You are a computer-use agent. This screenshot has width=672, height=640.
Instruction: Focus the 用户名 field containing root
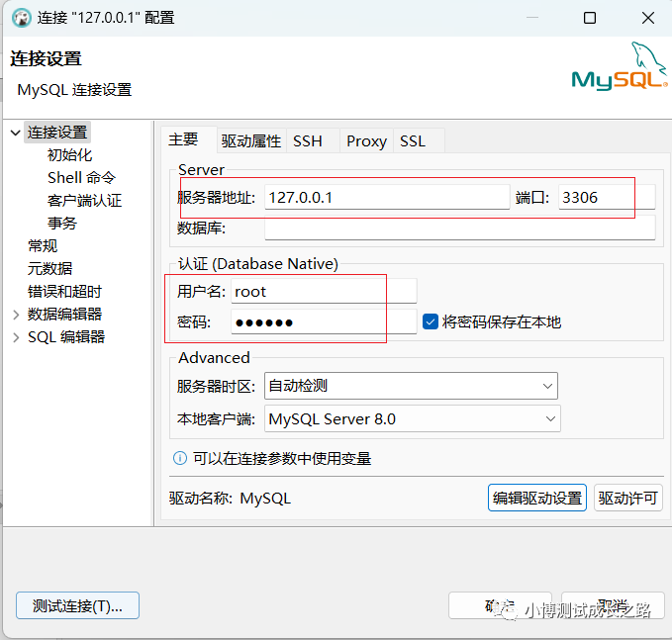pyautogui.click(x=324, y=291)
